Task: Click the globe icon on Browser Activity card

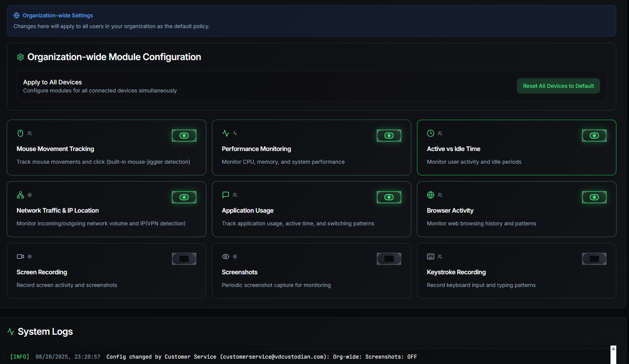Action: [430, 195]
